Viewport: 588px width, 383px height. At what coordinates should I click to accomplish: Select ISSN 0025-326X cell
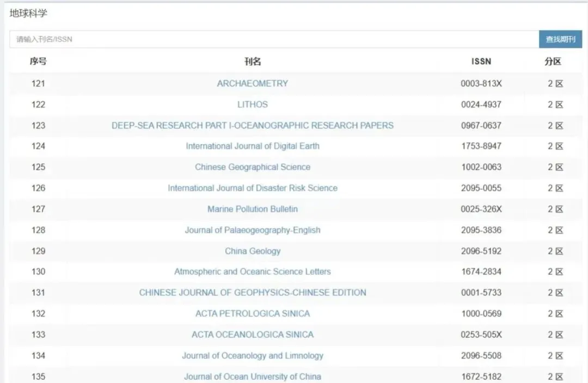click(x=481, y=209)
